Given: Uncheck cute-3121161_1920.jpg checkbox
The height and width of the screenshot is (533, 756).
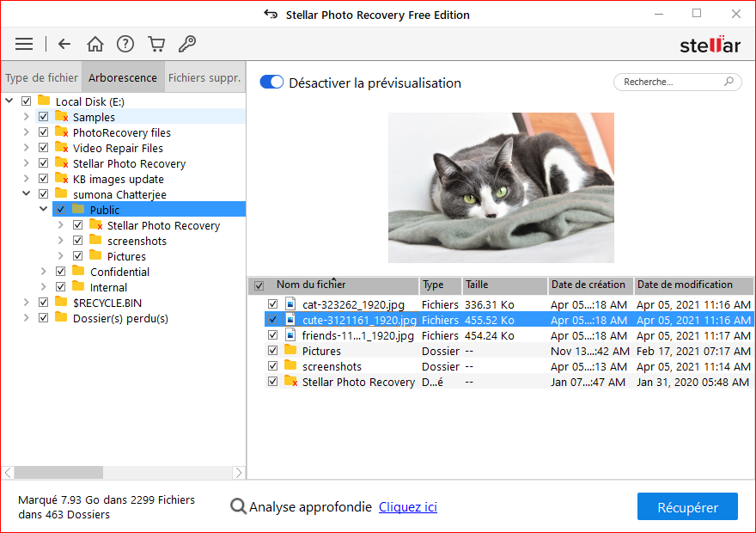Looking at the screenshot, I should pos(273,319).
